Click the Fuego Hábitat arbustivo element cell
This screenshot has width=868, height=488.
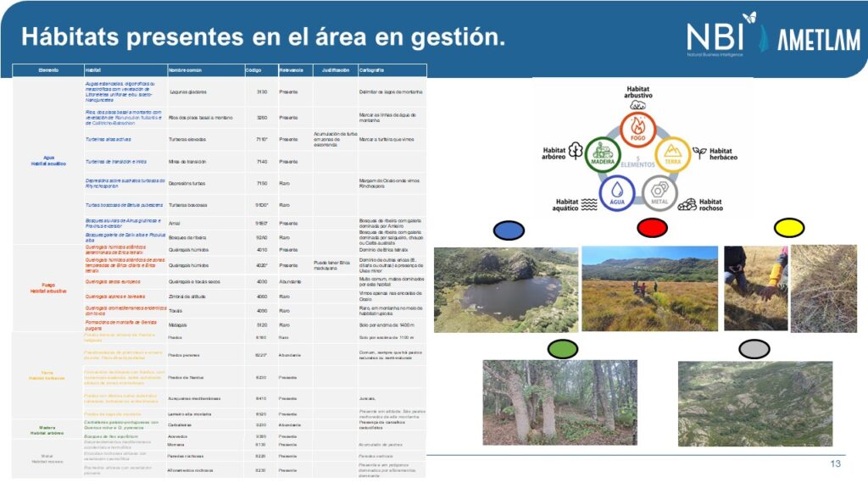tap(48, 288)
